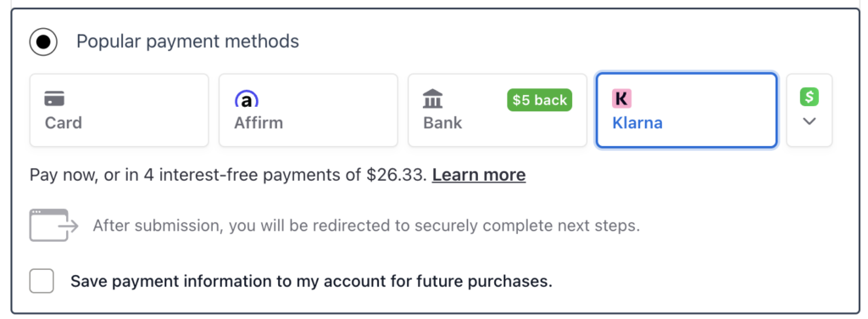Click the browser redirect arrow icon
The height and width of the screenshot is (319, 868).
(x=53, y=225)
